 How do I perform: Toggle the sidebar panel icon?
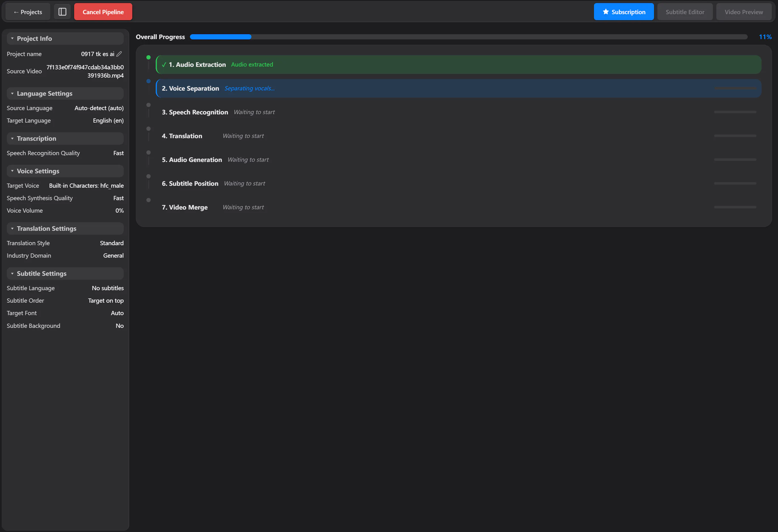click(62, 12)
